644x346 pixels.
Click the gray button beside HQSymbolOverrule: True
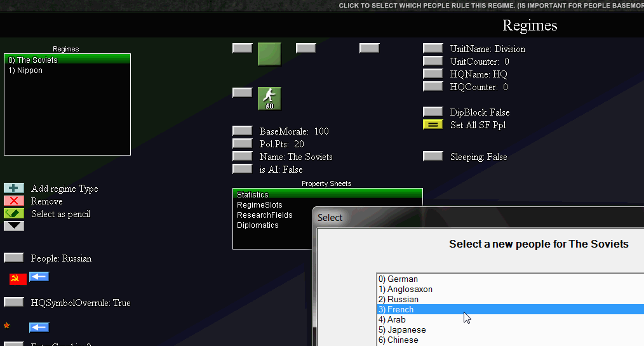click(14, 302)
